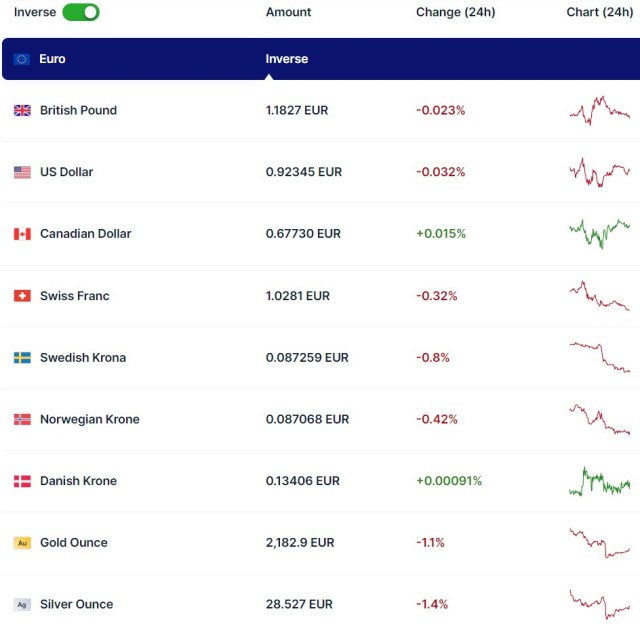The image size is (640, 624).
Task: Open the Swiss Franc currency link
Action: click(x=74, y=296)
